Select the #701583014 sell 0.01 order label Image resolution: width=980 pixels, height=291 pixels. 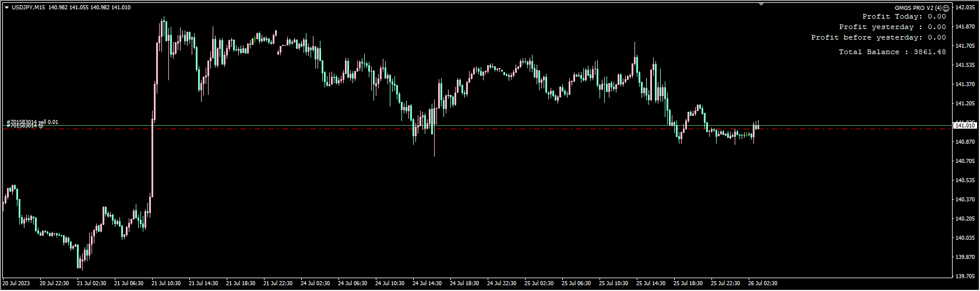33,122
